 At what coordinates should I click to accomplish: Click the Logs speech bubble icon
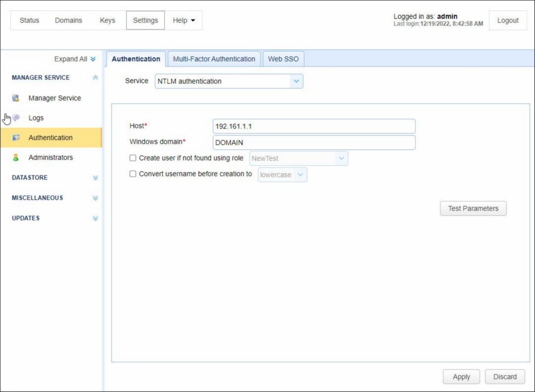click(15, 118)
